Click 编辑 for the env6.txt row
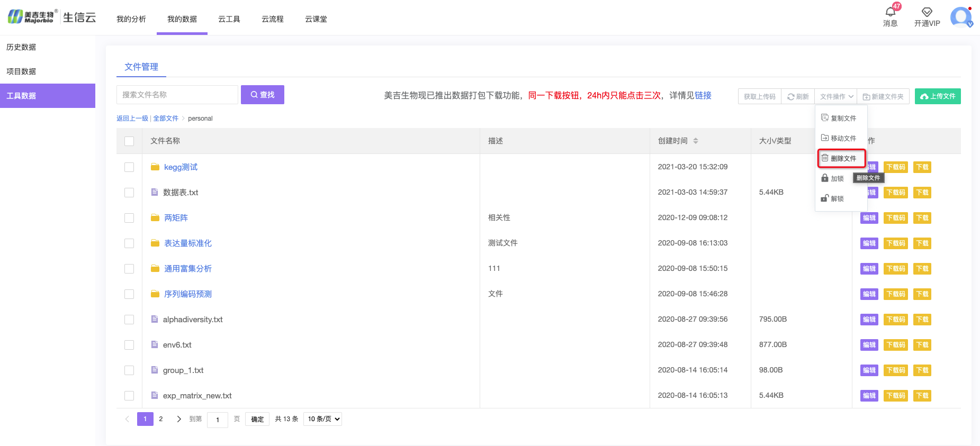 869,345
